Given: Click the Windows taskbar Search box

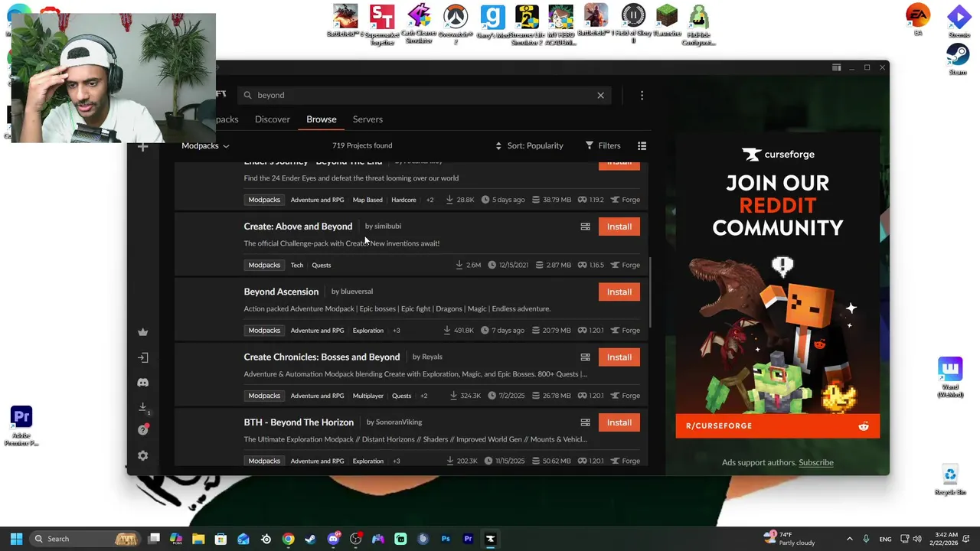Looking at the screenshot, I should 86,539.
